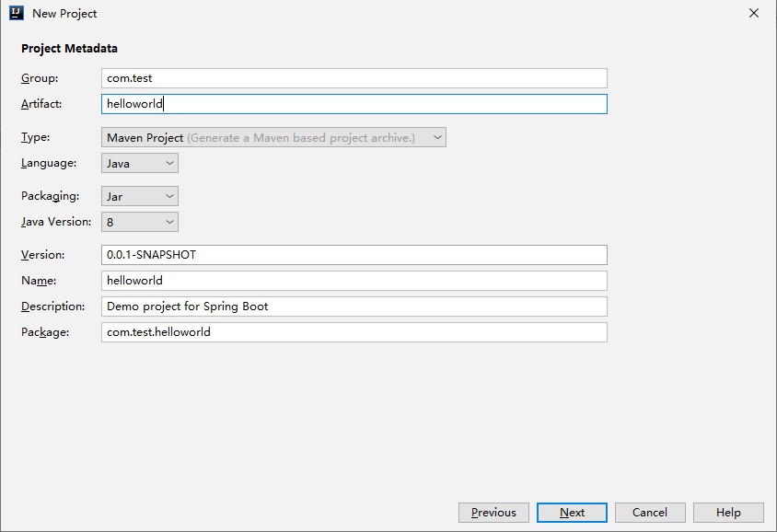Screen dimensions: 777x532
Task: Click the Name field containing helloworld
Action: tap(354, 281)
